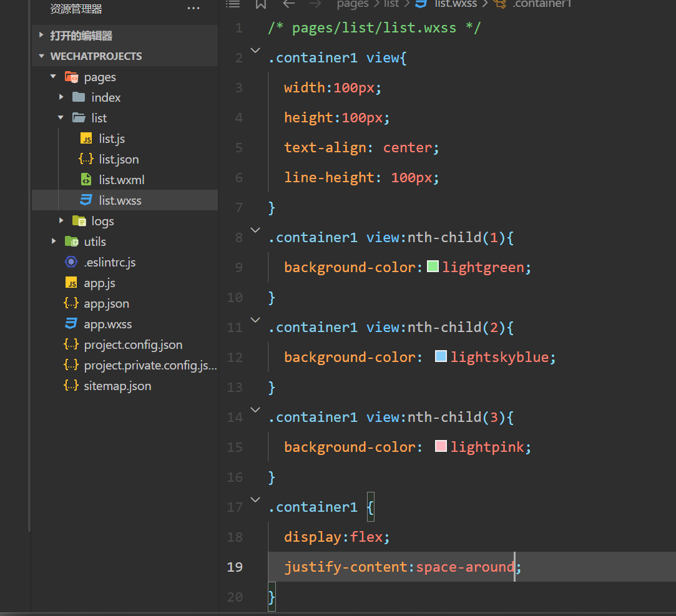Select the .container1 breadcrumb item

(x=542, y=4)
